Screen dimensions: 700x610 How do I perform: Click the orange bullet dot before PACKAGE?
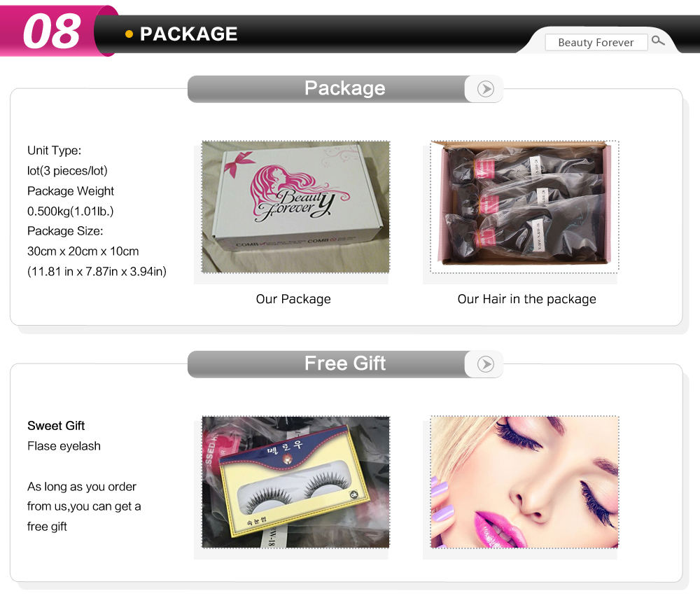(129, 34)
